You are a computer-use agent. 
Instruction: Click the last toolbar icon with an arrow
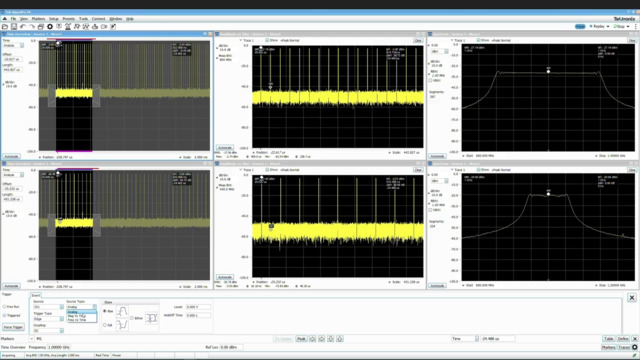click(x=113, y=27)
